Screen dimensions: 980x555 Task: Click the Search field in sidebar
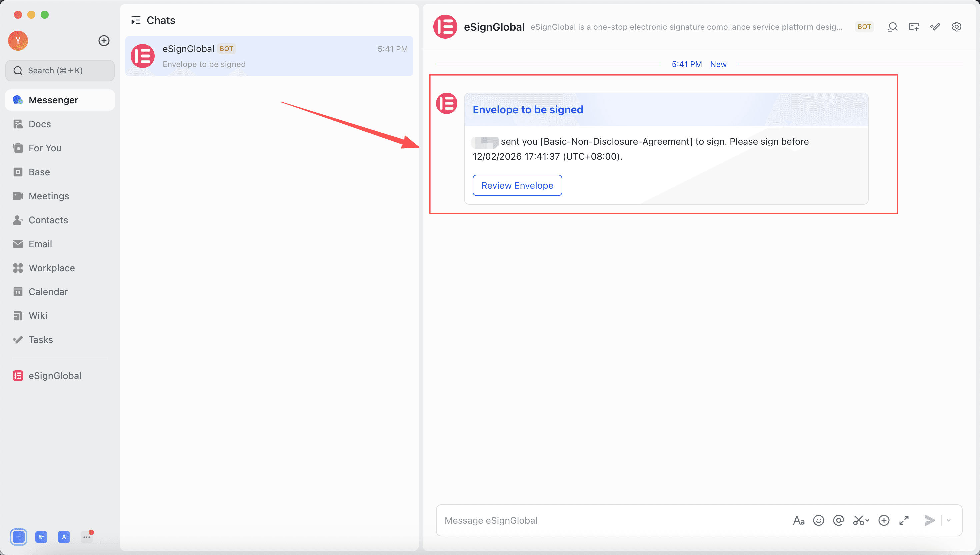60,71
